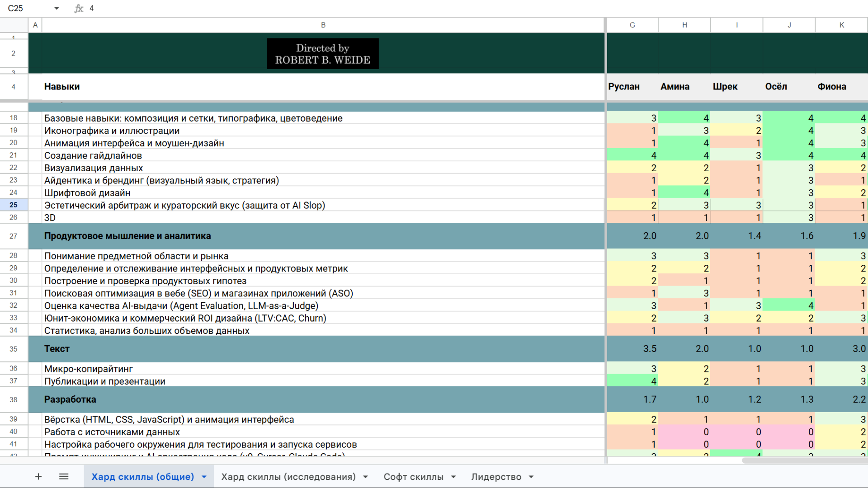Select the Публикации и презентации cell
This screenshot has width=868, height=488.
point(323,381)
